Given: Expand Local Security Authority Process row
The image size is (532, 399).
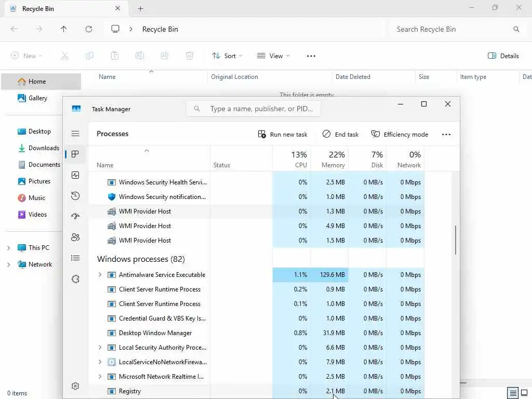Looking at the screenshot, I should coord(100,348).
